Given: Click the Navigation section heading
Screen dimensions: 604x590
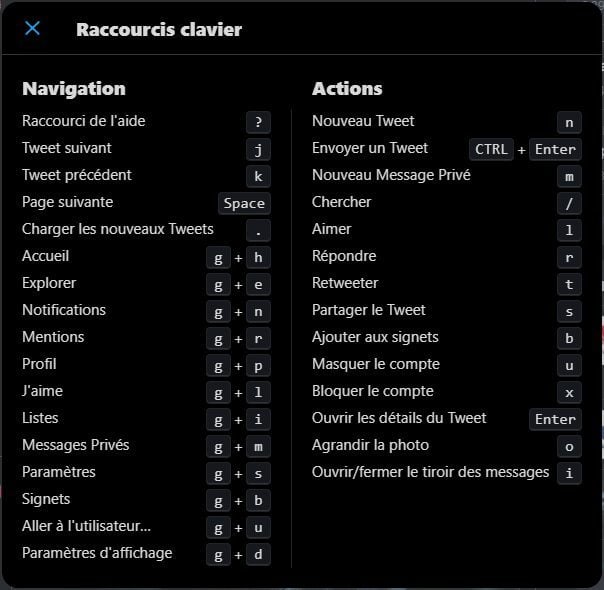Looking at the screenshot, I should tap(74, 89).
